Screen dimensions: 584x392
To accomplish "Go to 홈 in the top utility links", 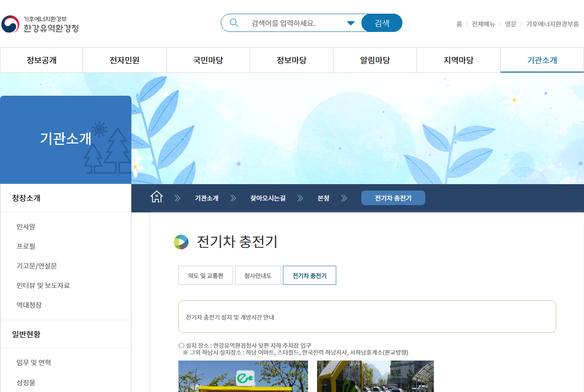I will pos(459,24).
